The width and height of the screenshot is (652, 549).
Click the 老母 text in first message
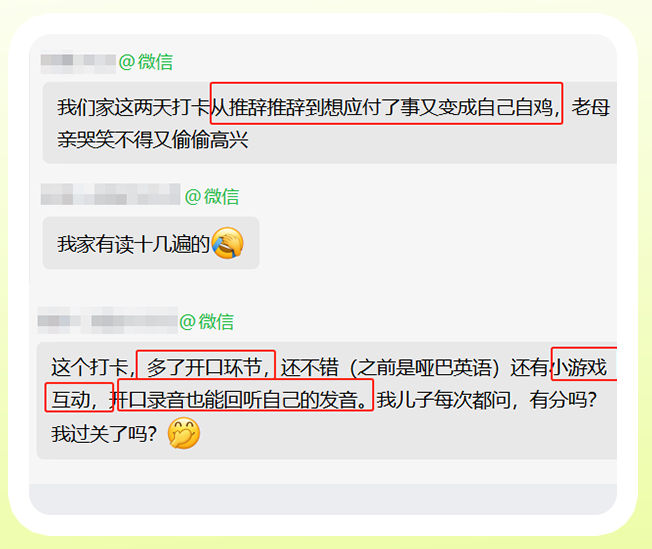(590, 107)
